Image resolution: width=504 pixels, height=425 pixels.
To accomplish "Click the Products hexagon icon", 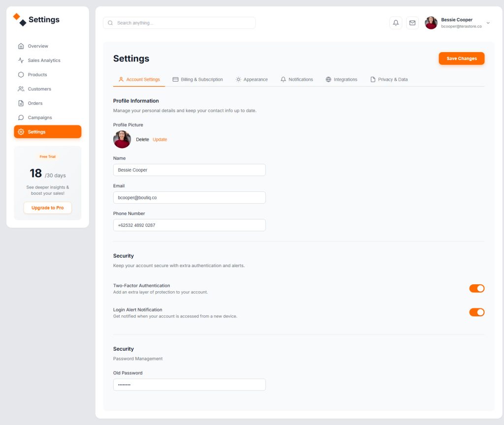I will point(21,75).
